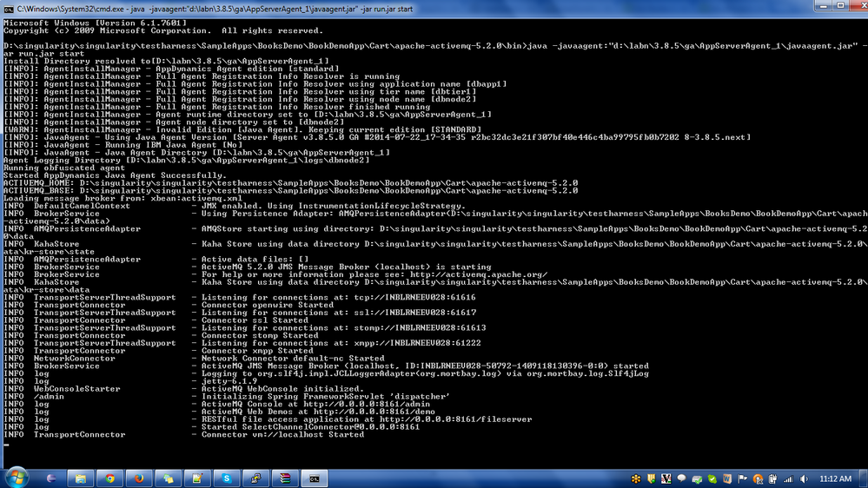Screen dimensions: 868x488
Task: Open the cmd system menu icon in title bar
Action: [x=9, y=9]
